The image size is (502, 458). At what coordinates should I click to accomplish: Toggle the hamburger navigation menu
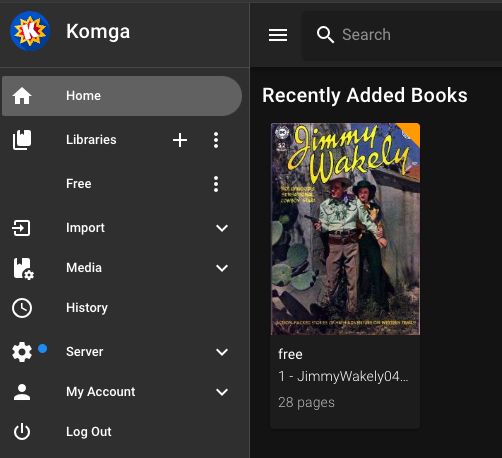click(x=278, y=35)
